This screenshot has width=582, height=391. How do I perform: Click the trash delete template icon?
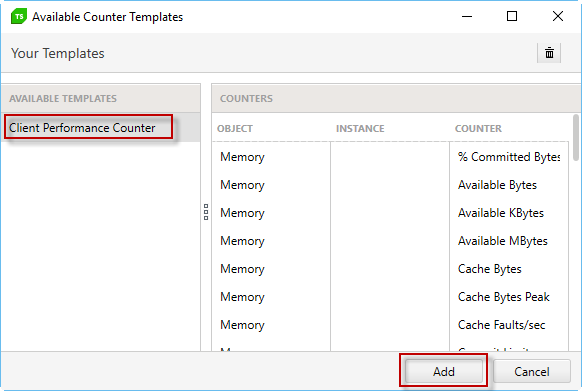click(549, 53)
